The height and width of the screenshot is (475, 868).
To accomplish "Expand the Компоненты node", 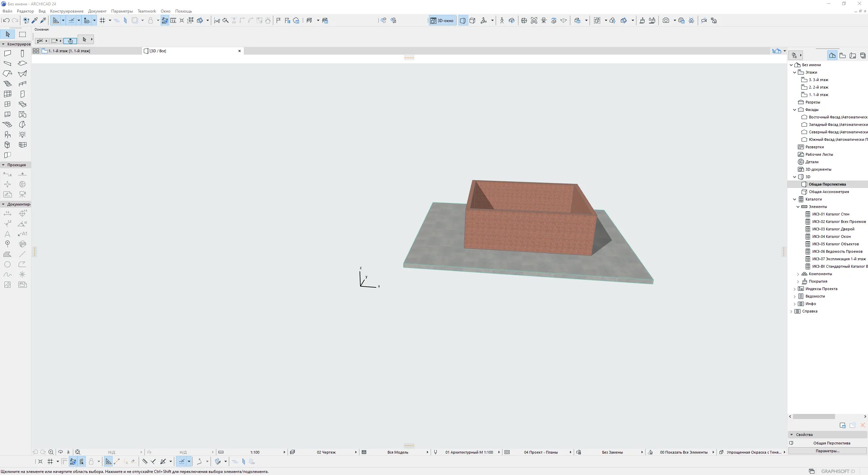I will [798, 274].
